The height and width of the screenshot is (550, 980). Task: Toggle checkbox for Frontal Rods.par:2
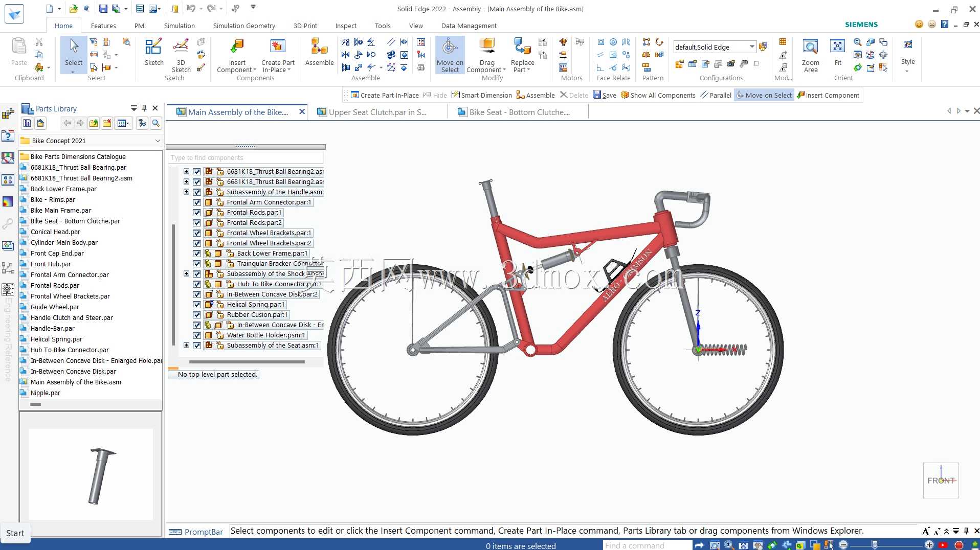tap(197, 223)
